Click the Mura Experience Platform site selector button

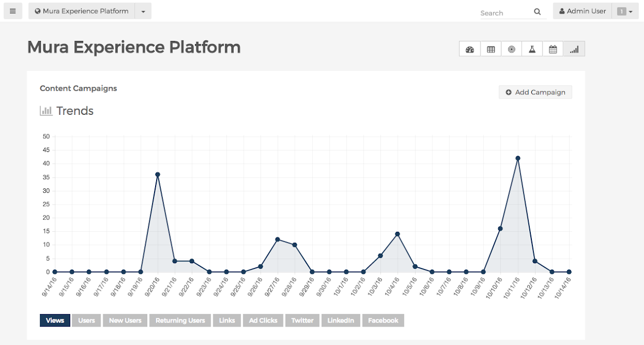tap(81, 11)
